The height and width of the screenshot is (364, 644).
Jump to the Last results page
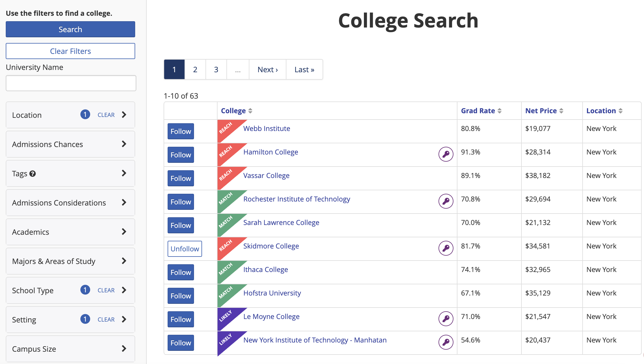[x=304, y=69]
